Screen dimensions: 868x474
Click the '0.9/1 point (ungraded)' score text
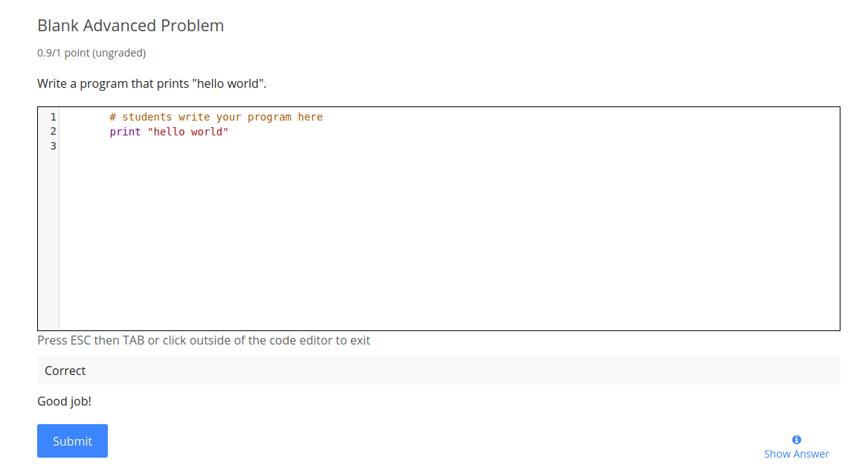(x=91, y=53)
